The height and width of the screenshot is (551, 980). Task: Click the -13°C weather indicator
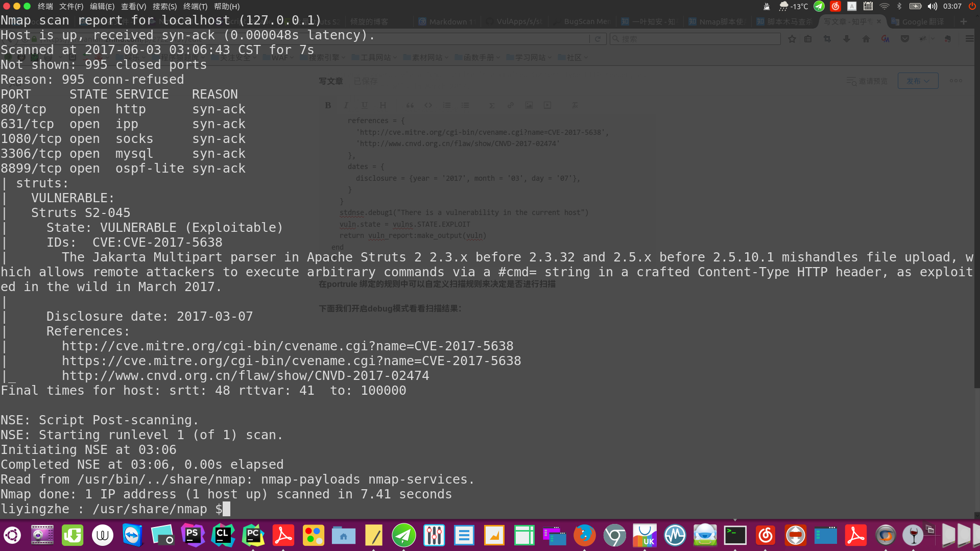794,6
